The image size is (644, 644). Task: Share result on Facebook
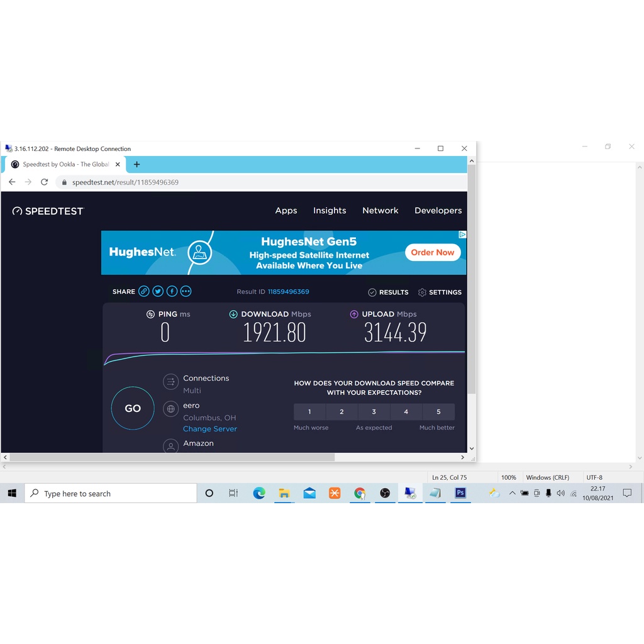click(172, 292)
